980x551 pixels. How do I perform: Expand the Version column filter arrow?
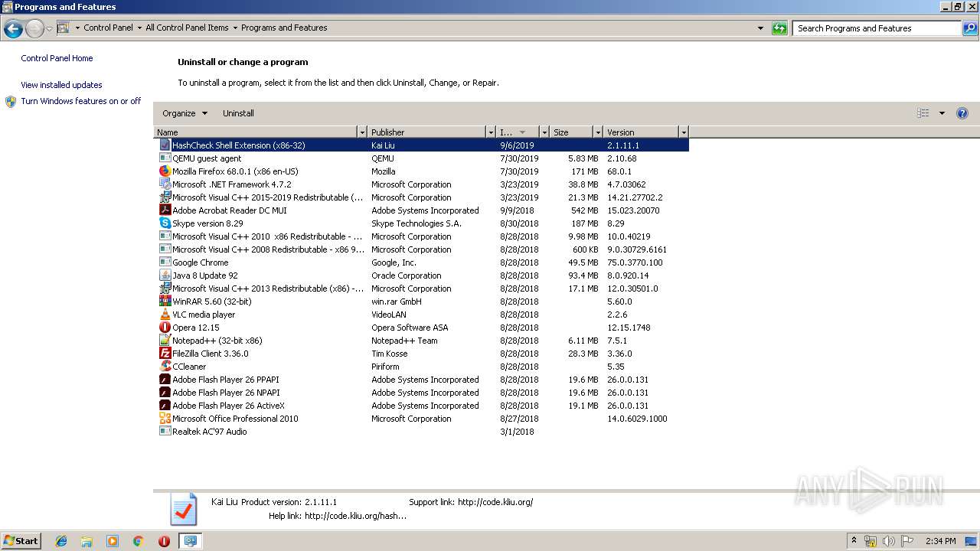pos(684,132)
